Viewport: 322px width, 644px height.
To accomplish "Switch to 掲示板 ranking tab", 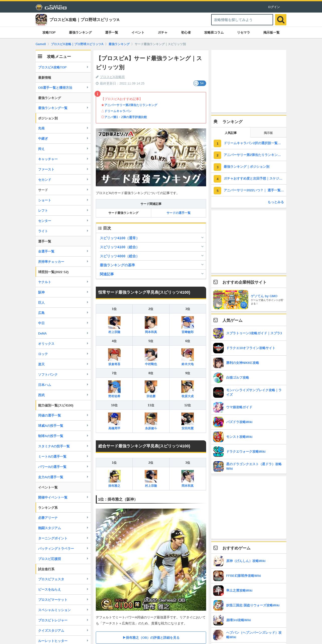I will pos(268,133).
